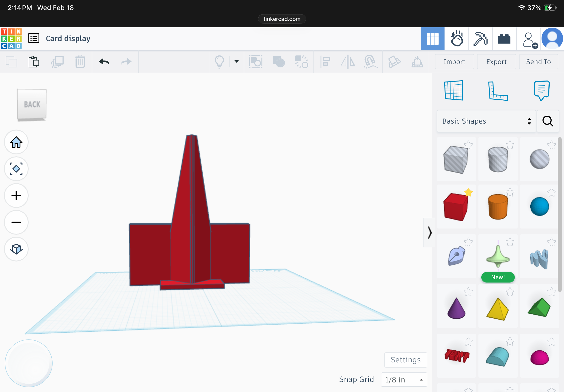Screen dimensions: 564x392
Task: Pick the blue Sphere shape
Action: [539, 207]
